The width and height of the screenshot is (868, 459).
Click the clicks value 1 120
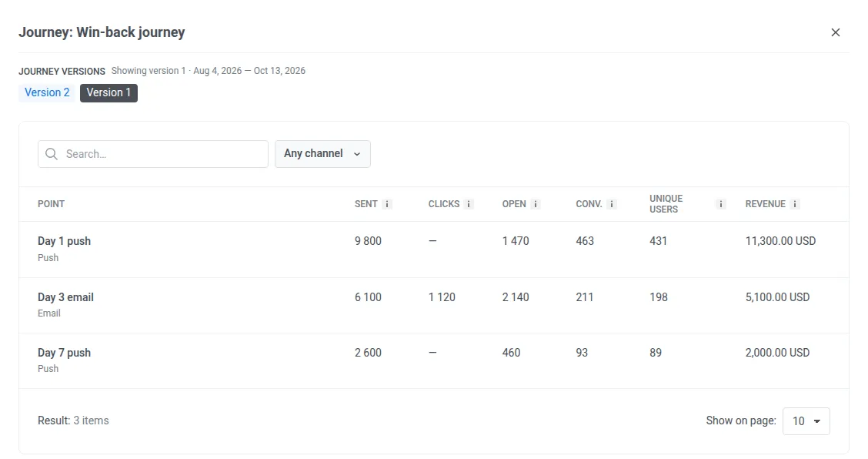[442, 297]
